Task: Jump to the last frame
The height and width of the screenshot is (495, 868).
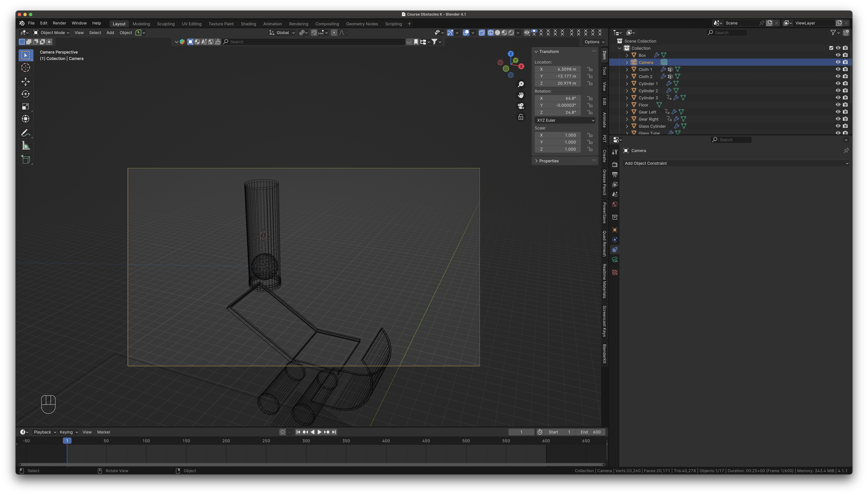Action: point(334,432)
